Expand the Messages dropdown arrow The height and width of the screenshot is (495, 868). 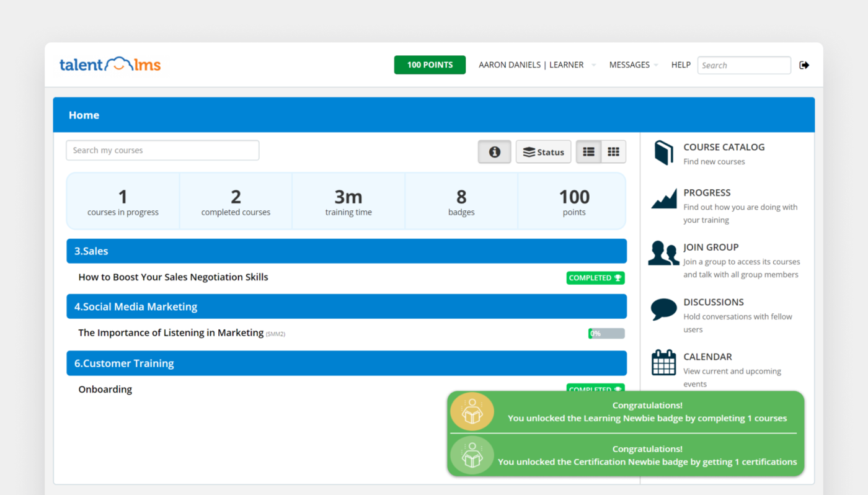pyautogui.click(x=656, y=65)
